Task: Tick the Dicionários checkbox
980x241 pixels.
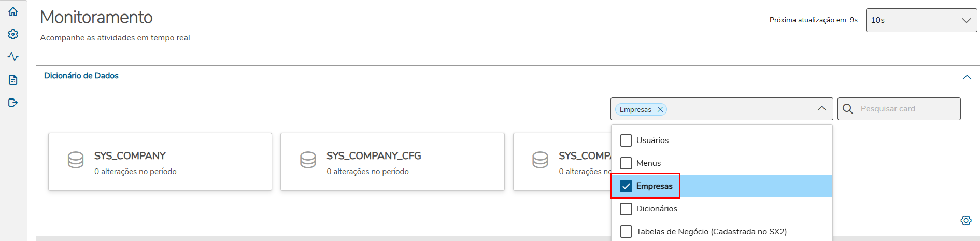Action: 626,209
